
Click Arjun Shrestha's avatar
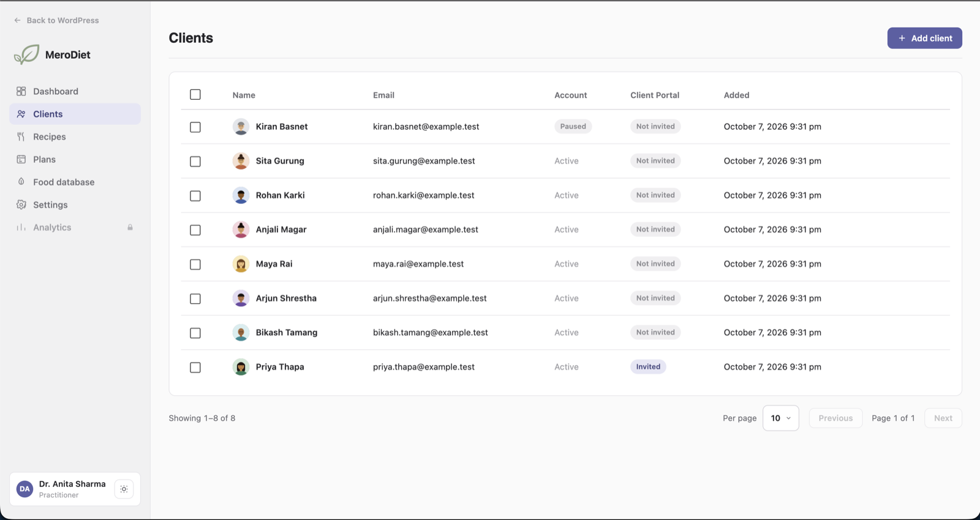(241, 298)
